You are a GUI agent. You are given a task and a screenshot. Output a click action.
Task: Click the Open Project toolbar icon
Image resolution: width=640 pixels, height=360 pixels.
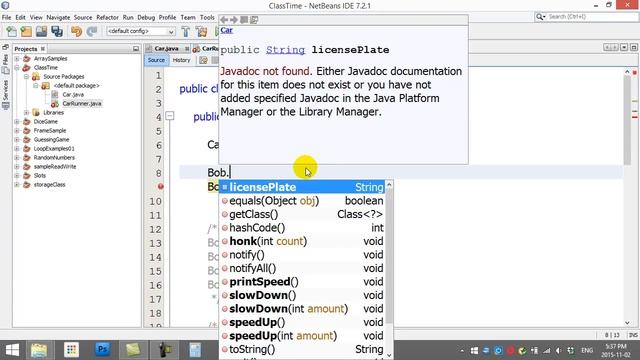[41, 31]
